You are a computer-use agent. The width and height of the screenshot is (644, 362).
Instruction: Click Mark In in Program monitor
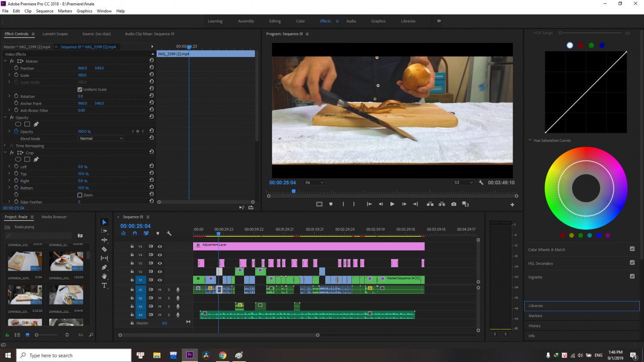[343, 204]
